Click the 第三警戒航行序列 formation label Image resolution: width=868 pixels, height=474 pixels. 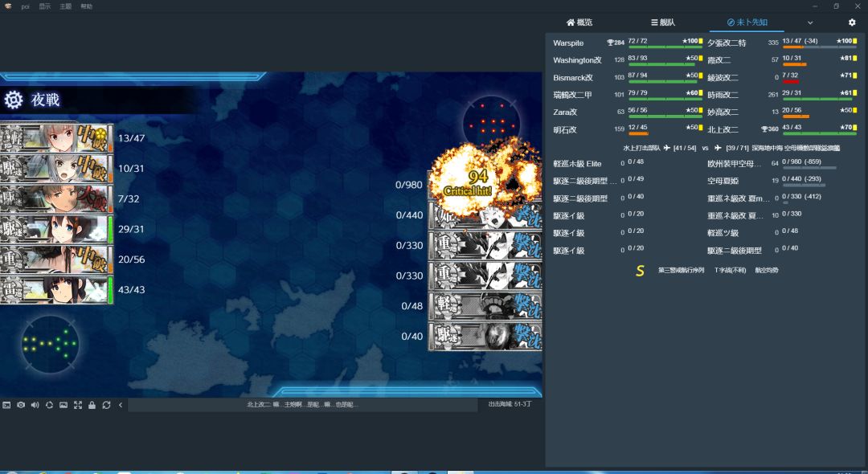coord(681,271)
